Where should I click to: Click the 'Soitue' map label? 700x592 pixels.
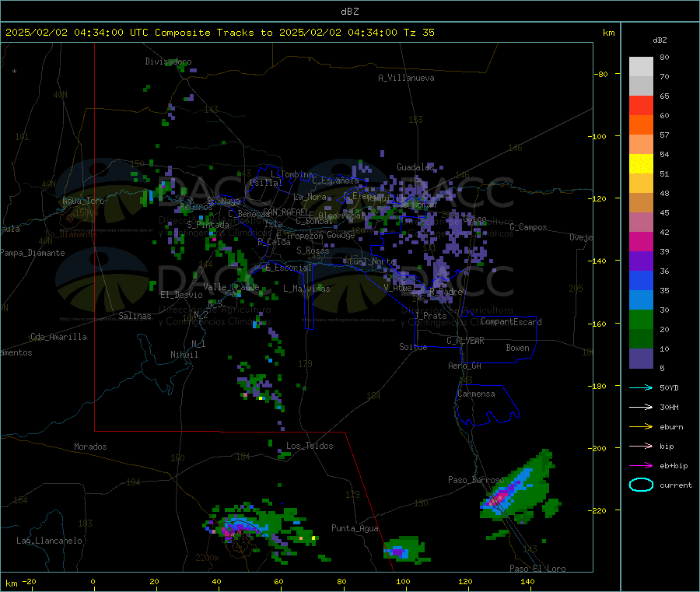tap(413, 347)
